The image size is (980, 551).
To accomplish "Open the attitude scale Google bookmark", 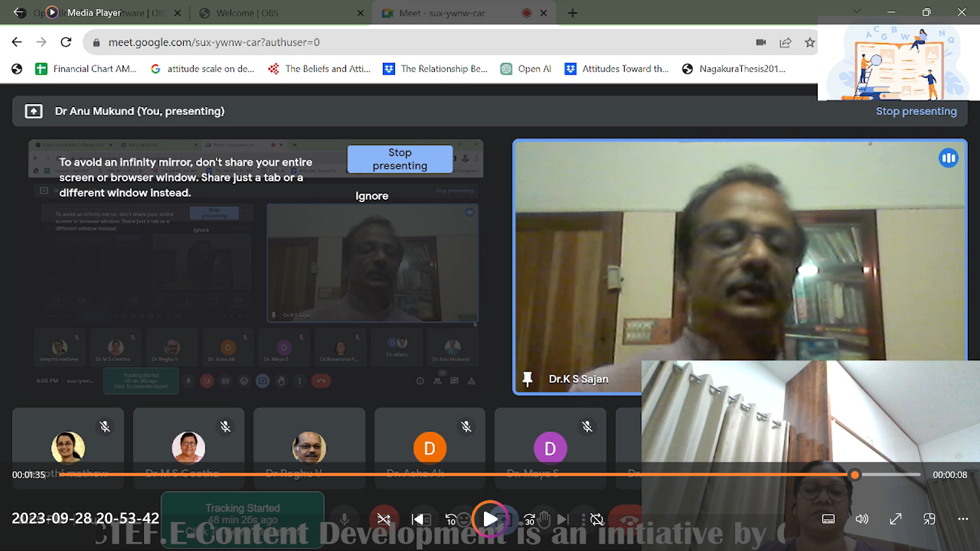I will (x=203, y=69).
